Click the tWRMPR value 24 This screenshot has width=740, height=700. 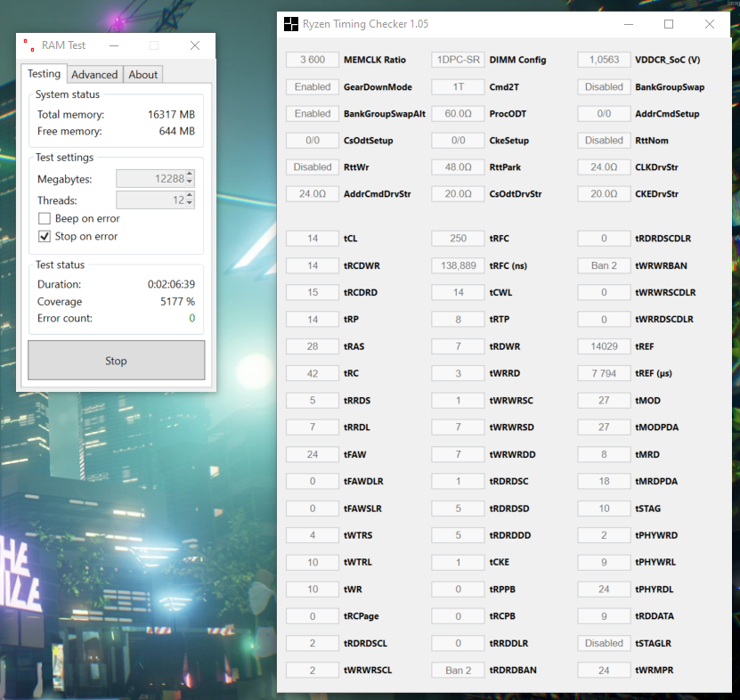(604, 671)
